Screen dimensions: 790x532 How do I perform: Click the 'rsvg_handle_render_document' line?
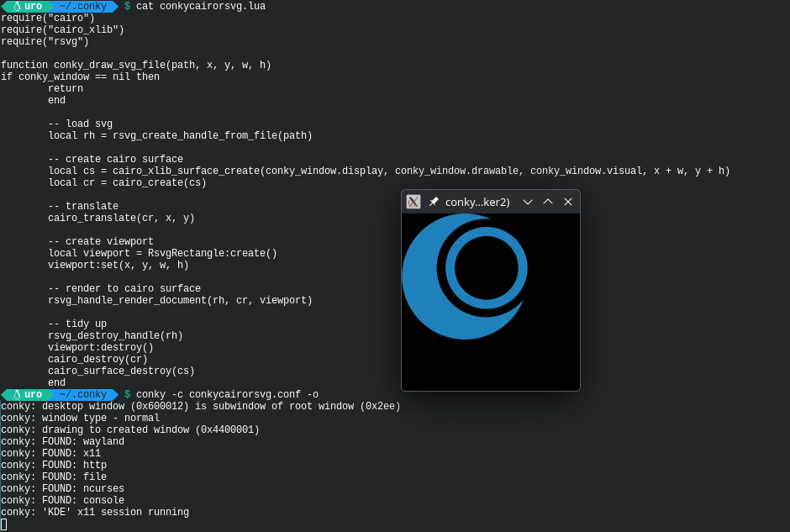pyautogui.click(x=180, y=301)
